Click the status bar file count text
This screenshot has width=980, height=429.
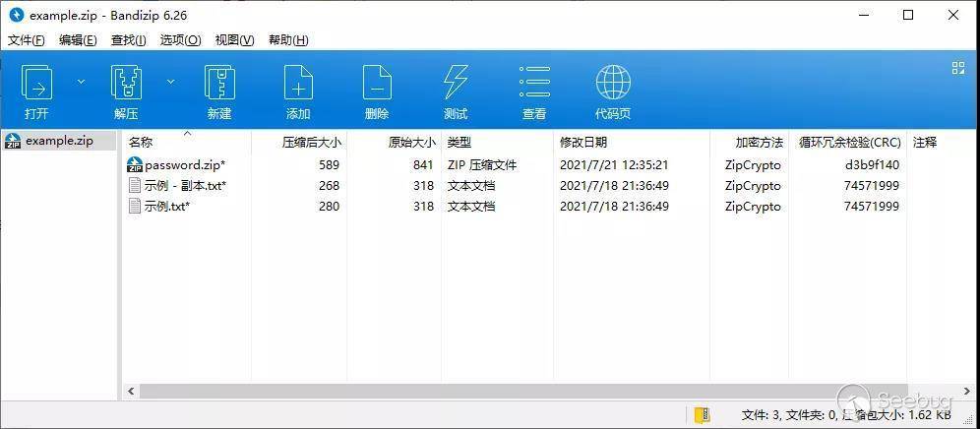(846, 414)
